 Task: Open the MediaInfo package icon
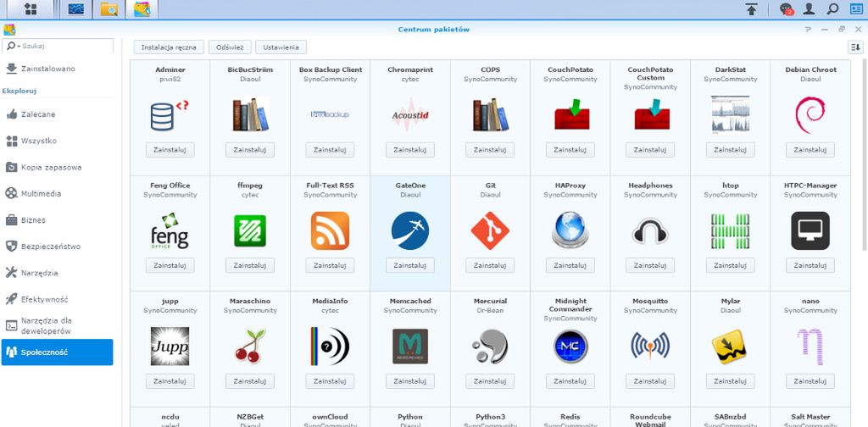pyautogui.click(x=330, y=347)
